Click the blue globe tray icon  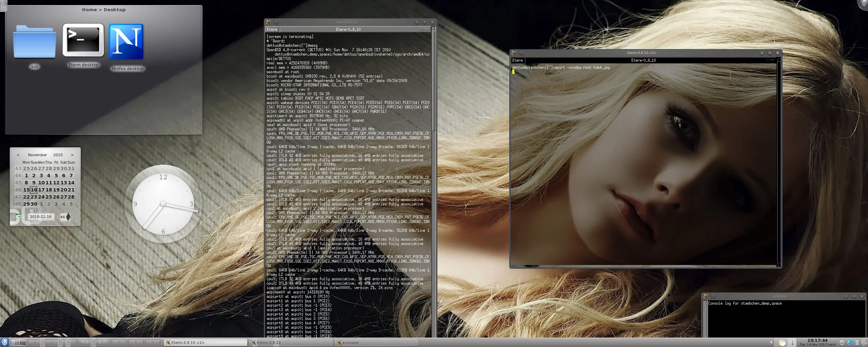click(849, 343)
